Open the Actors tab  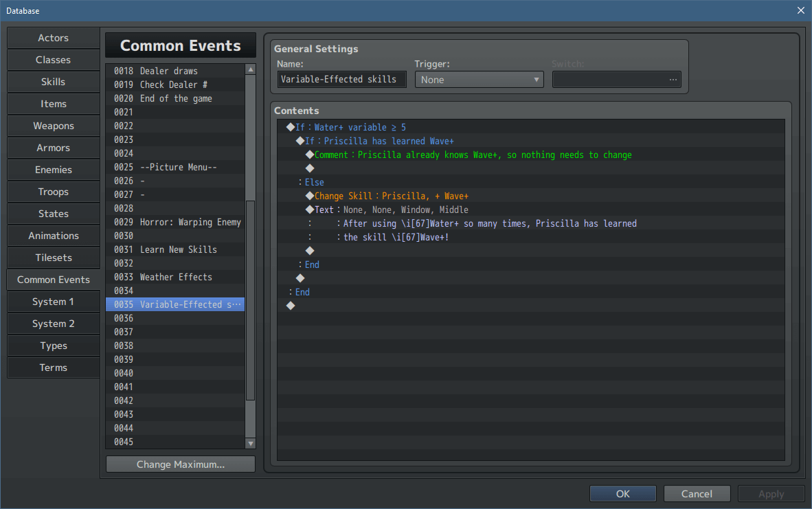click(54, 38)
